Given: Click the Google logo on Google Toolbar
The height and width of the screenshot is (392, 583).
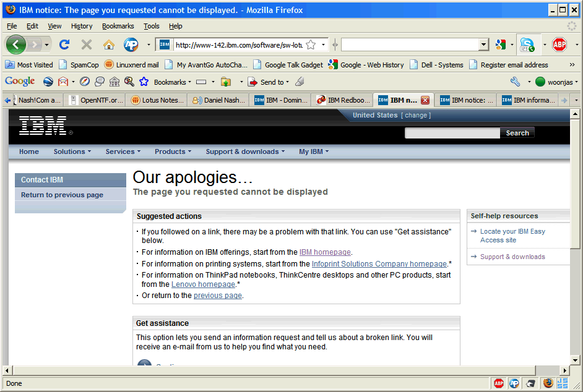Looking at the screenshot, I should point(20,82).
